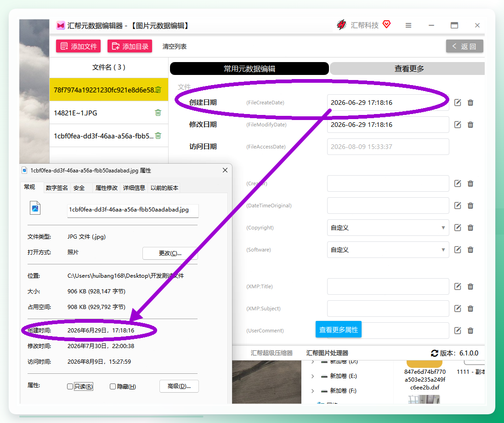Click edit icon for UserComment

click(458, 331)
